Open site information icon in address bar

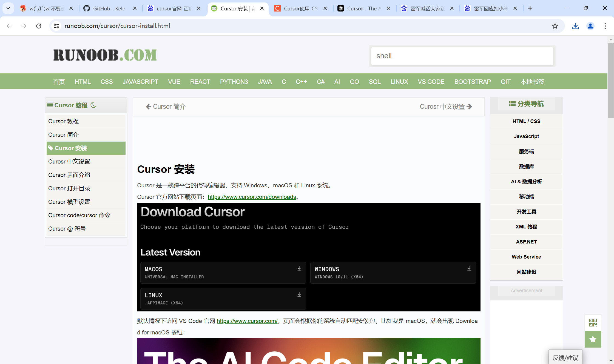[56, 26]
